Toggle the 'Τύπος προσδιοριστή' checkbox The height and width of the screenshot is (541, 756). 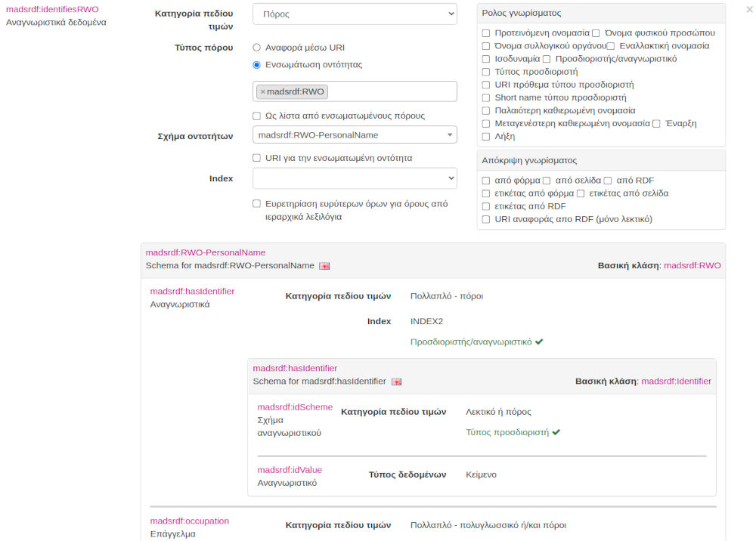click(486, 72)
